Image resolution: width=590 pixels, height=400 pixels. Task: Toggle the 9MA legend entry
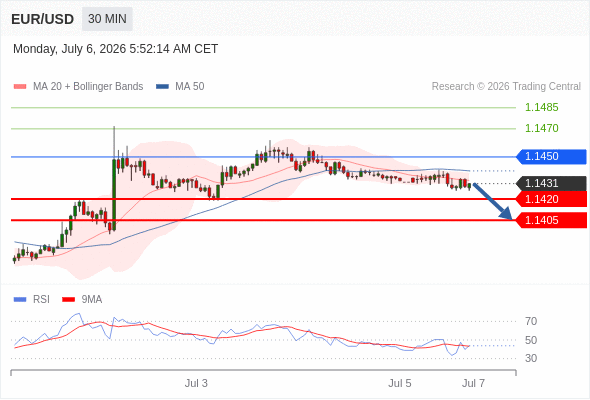[82, 300]
